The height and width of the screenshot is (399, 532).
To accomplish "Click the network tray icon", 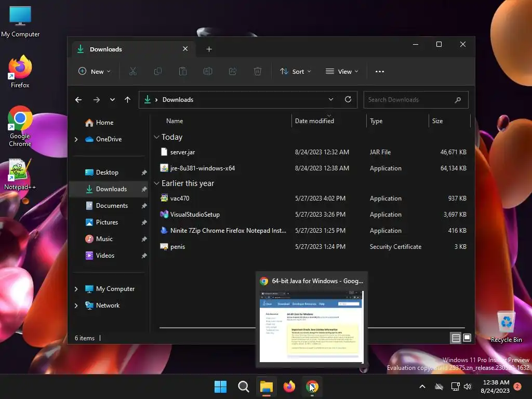I will 455,387.
